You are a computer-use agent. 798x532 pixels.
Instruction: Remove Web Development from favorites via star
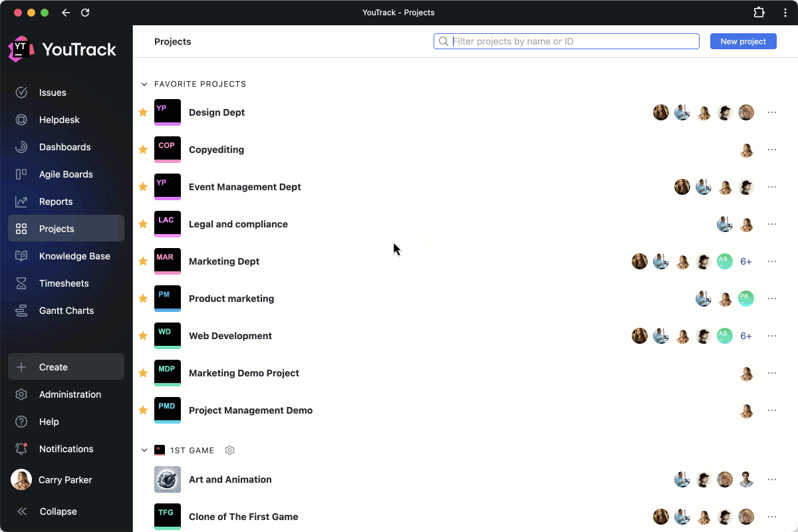point(142,336)
